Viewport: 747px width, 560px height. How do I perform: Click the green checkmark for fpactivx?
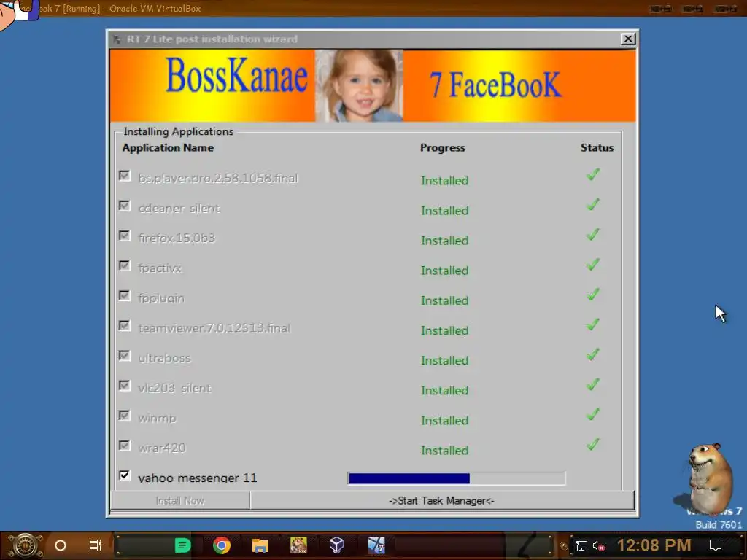[592, 265]
